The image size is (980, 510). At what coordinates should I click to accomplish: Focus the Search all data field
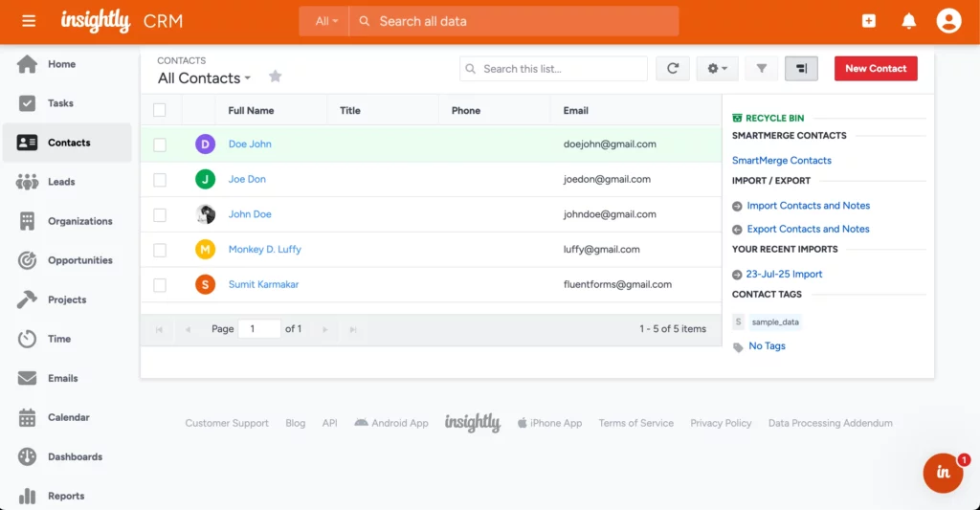[514, 21]
